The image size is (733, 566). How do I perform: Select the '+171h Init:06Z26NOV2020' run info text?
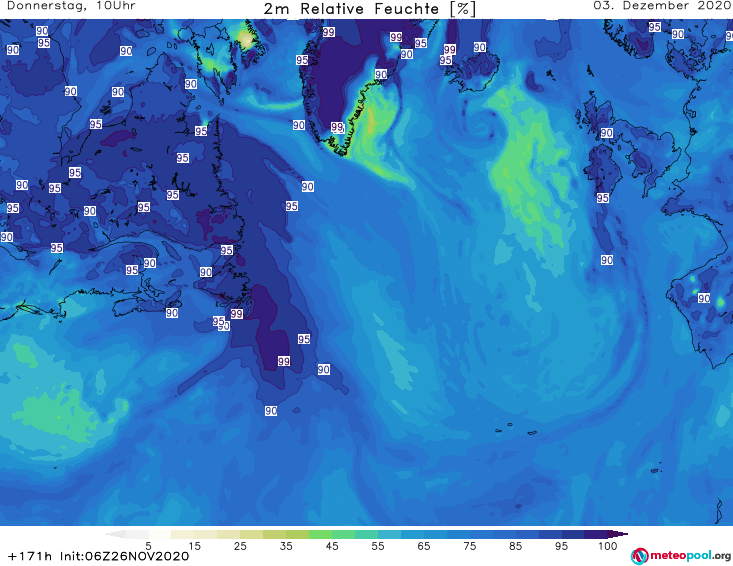point(99,556)
